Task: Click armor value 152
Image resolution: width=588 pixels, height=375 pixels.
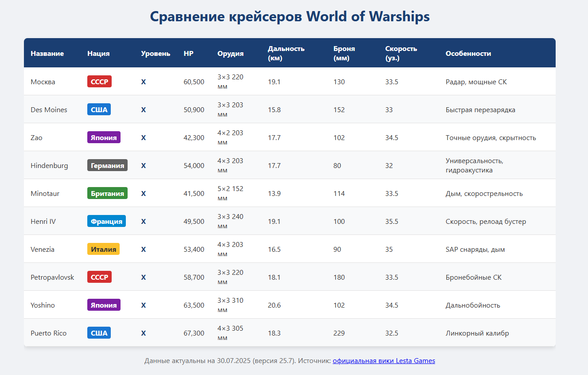Action: pos(339,109)
